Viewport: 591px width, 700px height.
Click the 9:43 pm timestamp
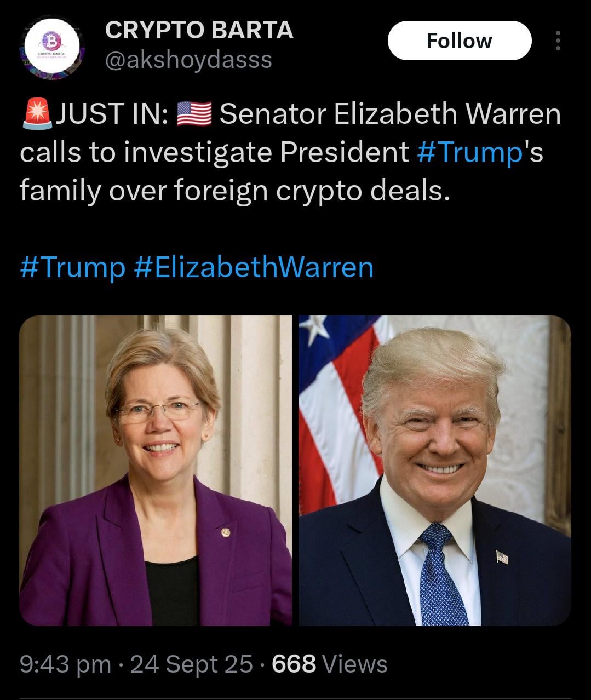pyautogui.click(x=65, y=664)
